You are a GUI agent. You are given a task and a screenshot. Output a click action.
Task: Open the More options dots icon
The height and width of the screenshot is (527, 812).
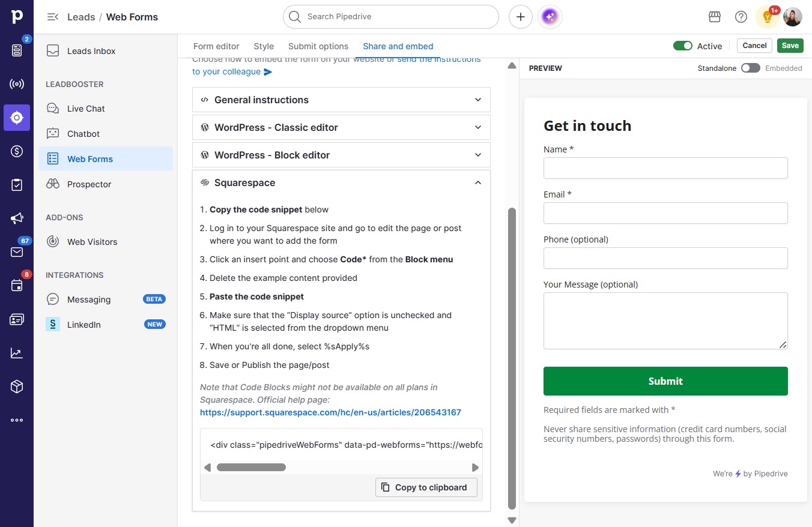coord(17,420)
